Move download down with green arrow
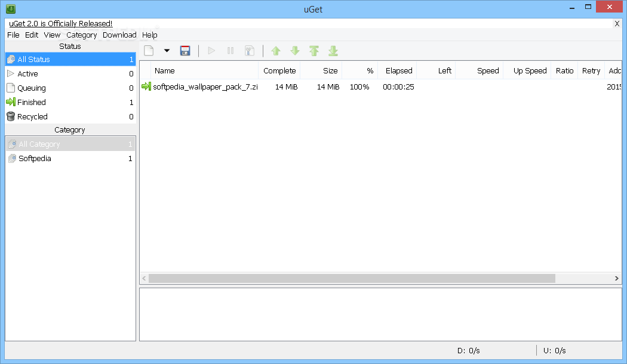Image resolution: width=627 pixels, height=364 pixels. (295, 51)
